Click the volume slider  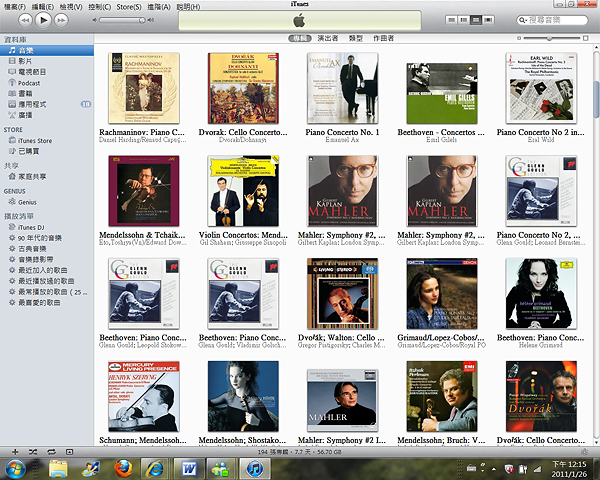pyautogui.click(x=122, y=20)
